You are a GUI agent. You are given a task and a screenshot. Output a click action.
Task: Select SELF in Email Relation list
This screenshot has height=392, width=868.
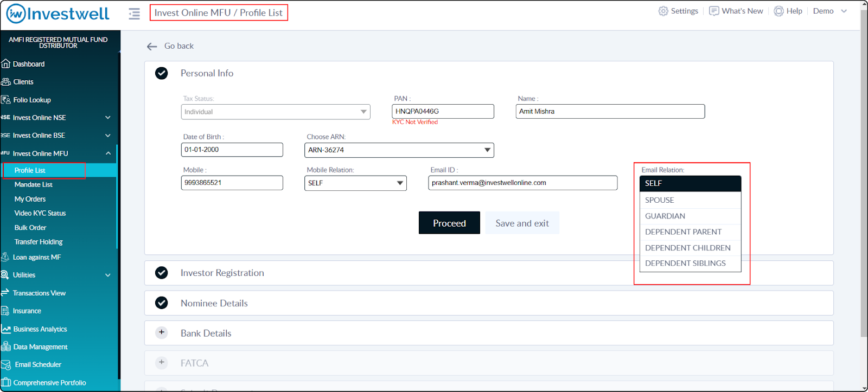[690, 184]
